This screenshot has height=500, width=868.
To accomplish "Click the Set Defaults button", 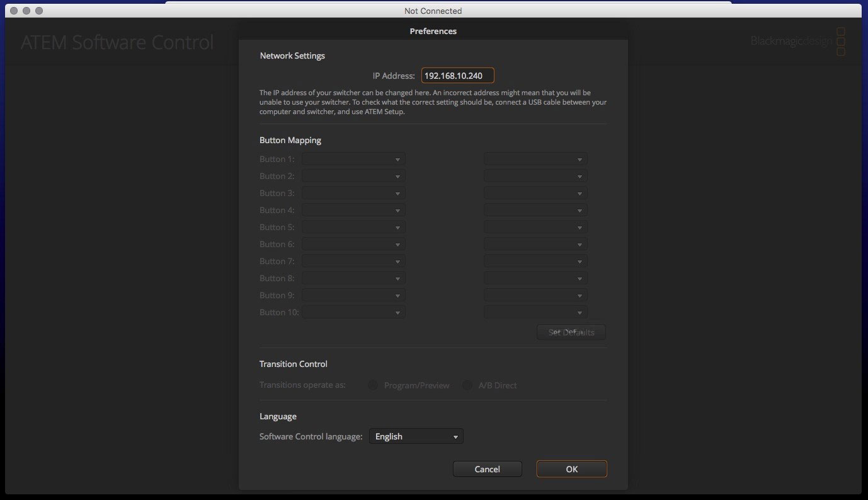I will point(571,332).
